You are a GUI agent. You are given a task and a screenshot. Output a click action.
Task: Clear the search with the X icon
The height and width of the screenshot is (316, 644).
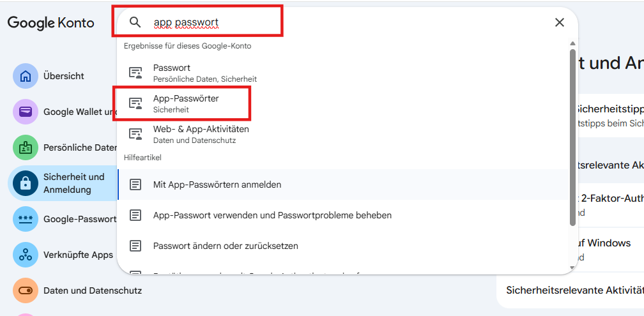pyautogui.click(x=560, y=22)
